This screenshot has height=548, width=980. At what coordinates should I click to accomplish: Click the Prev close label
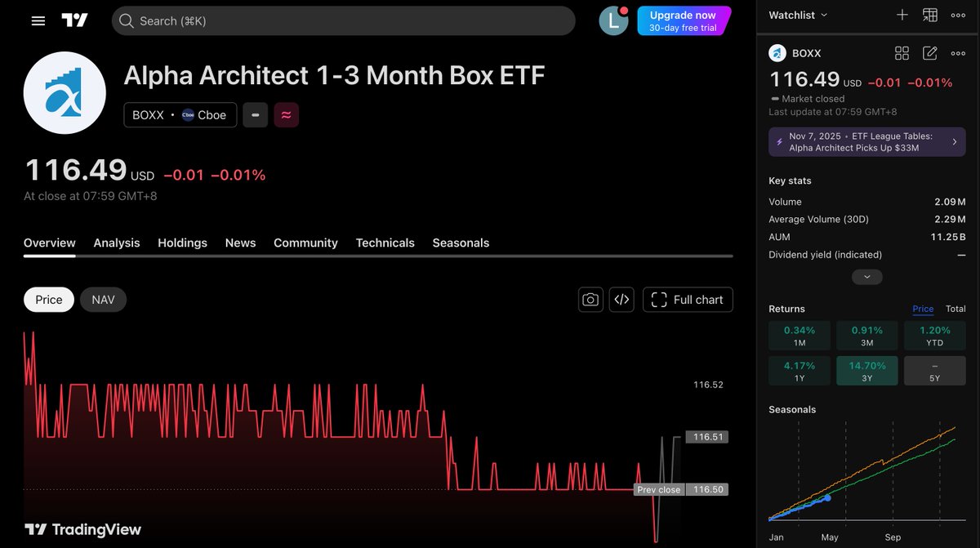(x=658, y=490)
